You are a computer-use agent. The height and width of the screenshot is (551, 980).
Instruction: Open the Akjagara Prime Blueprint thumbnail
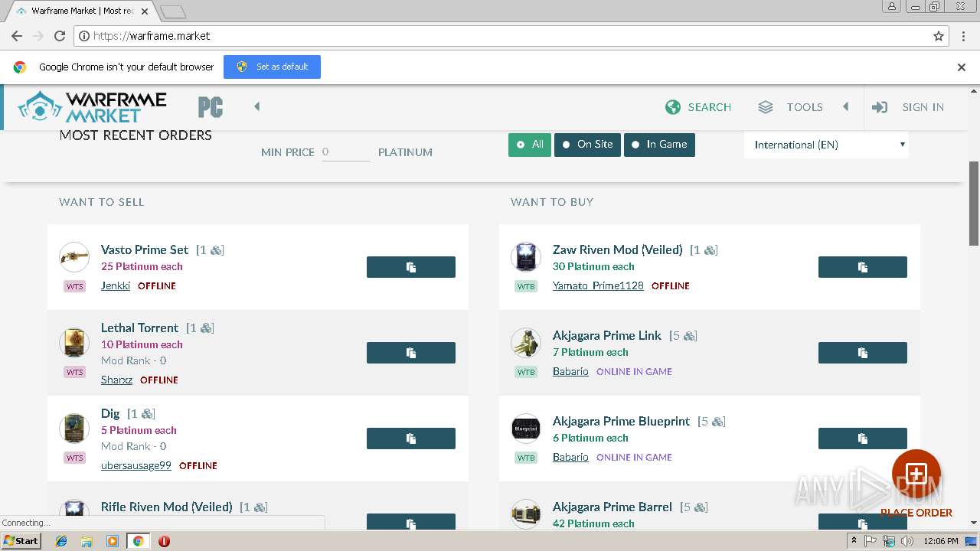(x=526, y=429)
